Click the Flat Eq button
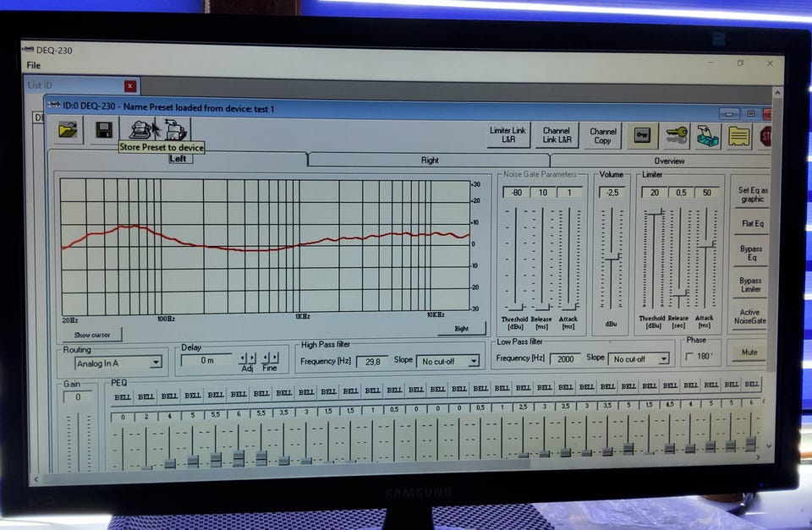Image resolution: width=812 pixels, height=530 pixels. pyautogui.click(x=752, y=224)
